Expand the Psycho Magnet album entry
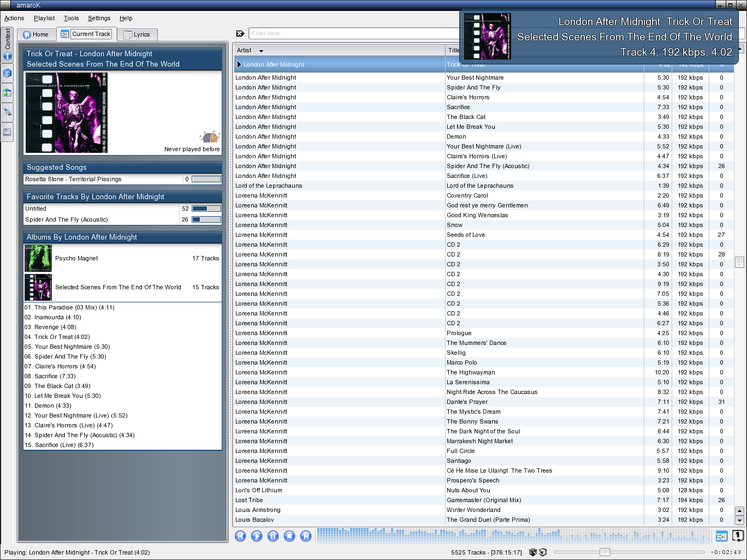Image resolution: width=747 pixels, height=560 pixels. (x=122, y=258)
